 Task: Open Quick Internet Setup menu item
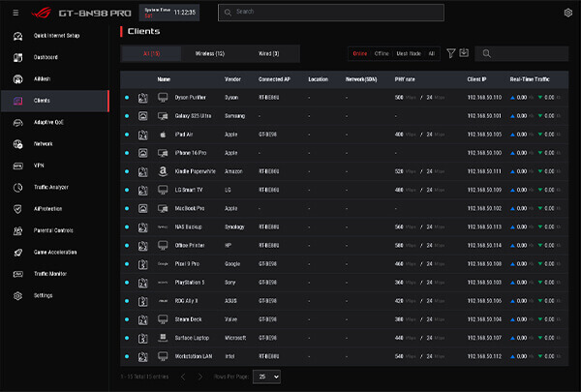pos(55,36)
